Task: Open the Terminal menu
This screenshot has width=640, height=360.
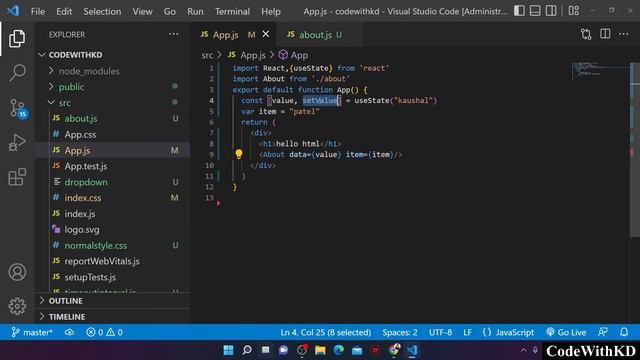Action: pyautogui.click(x=232, y=11)
